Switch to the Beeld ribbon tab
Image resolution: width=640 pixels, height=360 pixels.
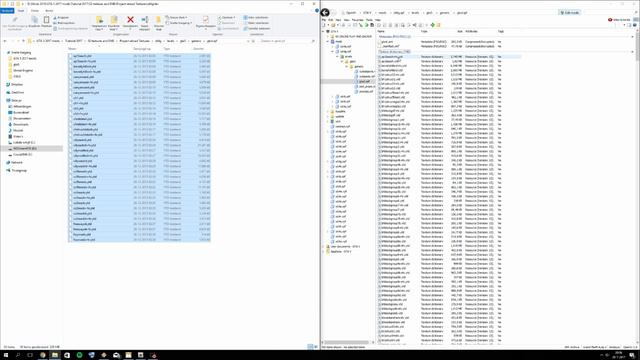(49, 11)
